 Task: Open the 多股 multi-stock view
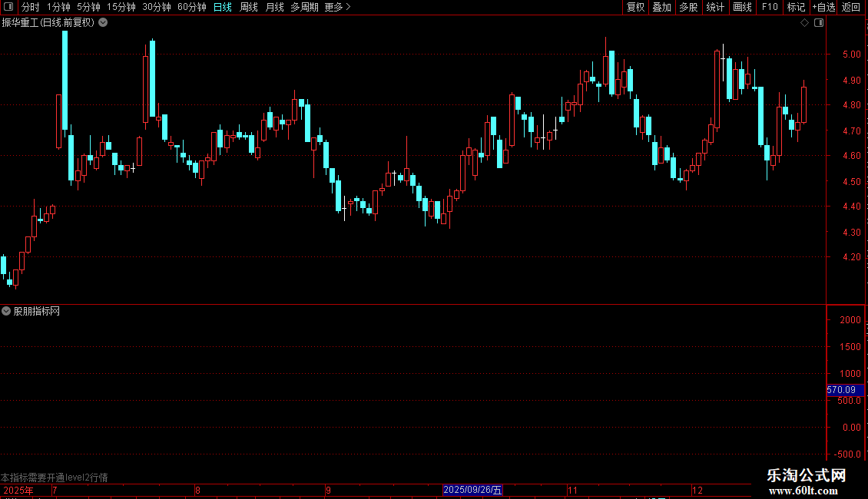point(689,7)
